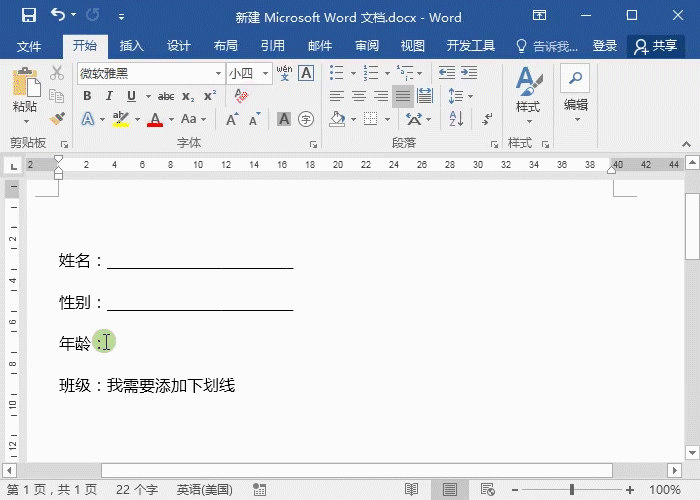Save the document using the floppy disk icon
Image resolution: width=700 pixels, height=500 pixels.
coord(28,16)
